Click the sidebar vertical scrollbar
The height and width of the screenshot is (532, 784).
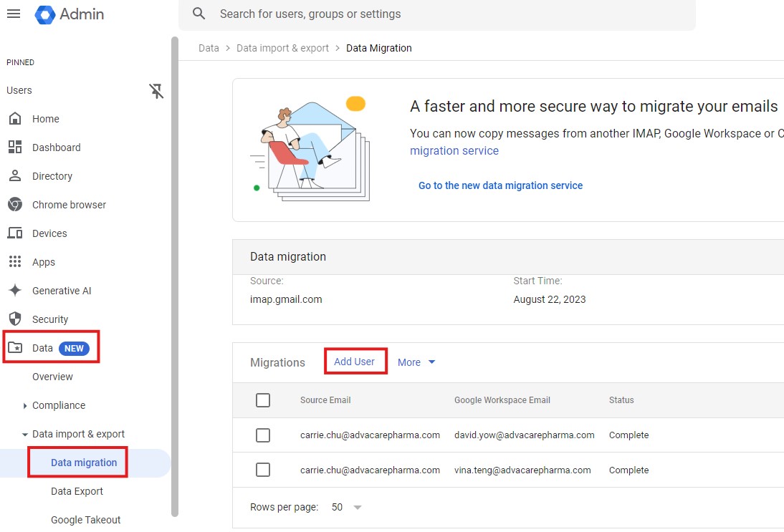(174, 276)
